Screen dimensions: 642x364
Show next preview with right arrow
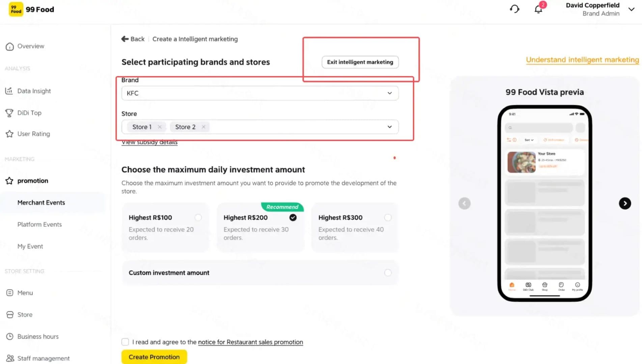pos(625,203)
